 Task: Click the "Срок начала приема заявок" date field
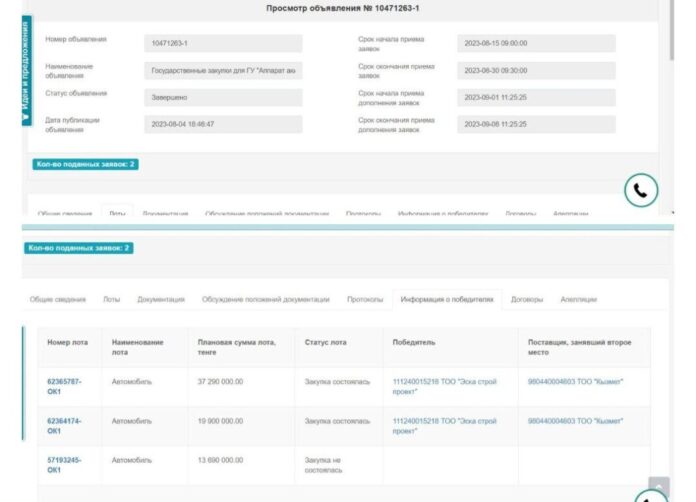click(x=536, y=44)
